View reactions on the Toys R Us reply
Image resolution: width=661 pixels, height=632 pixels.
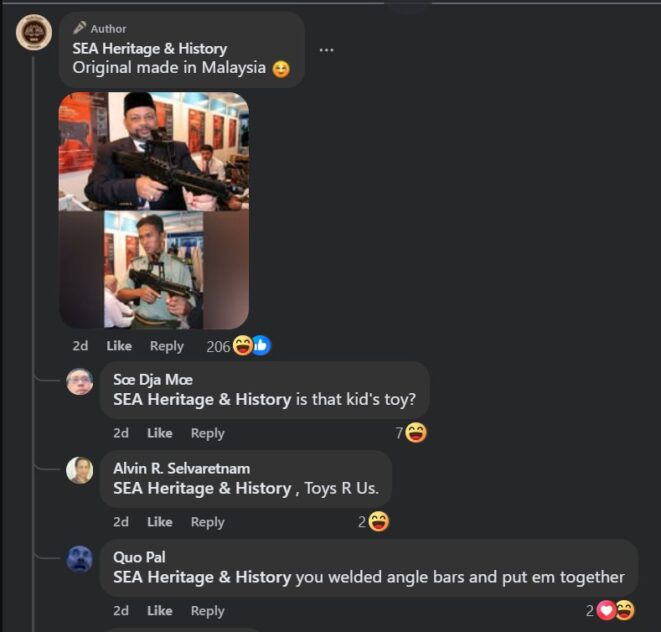[374, 521]
